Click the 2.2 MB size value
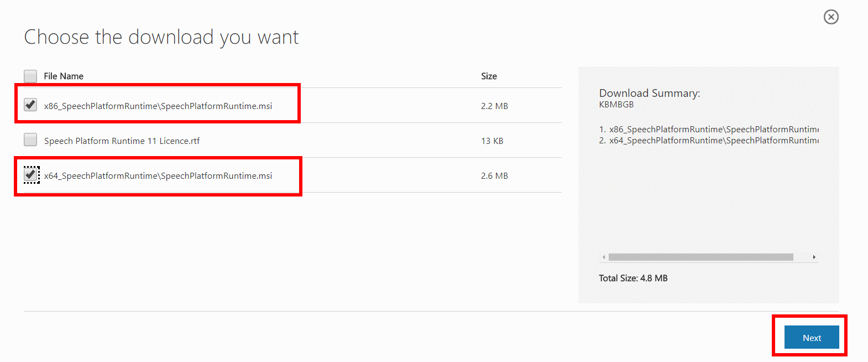Screen dimensions: 868x362 (x=494, y=106)
